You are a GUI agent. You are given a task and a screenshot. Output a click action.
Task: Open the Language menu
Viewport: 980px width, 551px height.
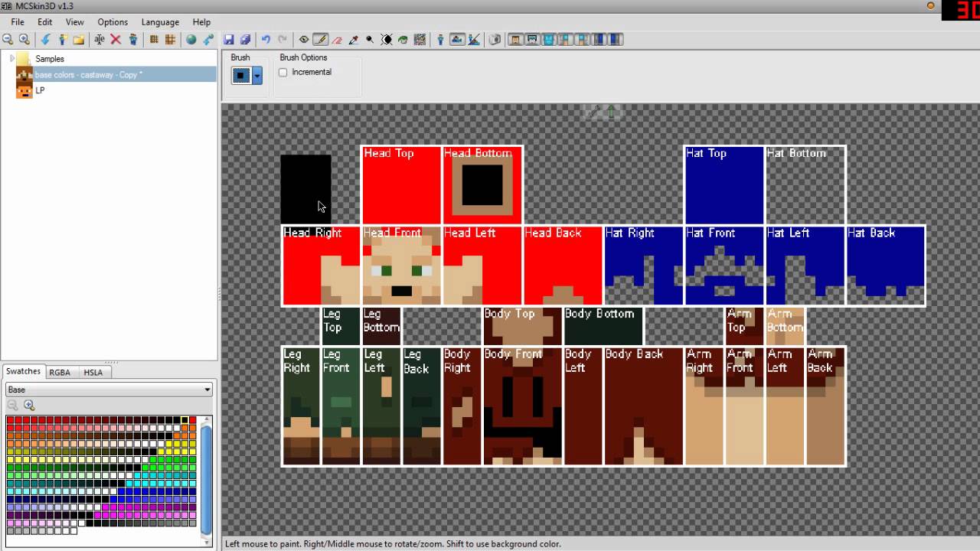click(160, 22)
